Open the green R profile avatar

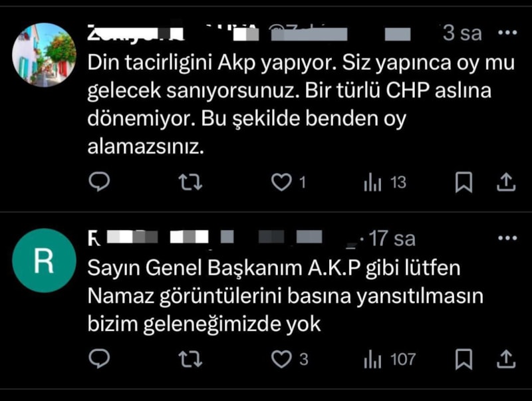coord(44,261)
